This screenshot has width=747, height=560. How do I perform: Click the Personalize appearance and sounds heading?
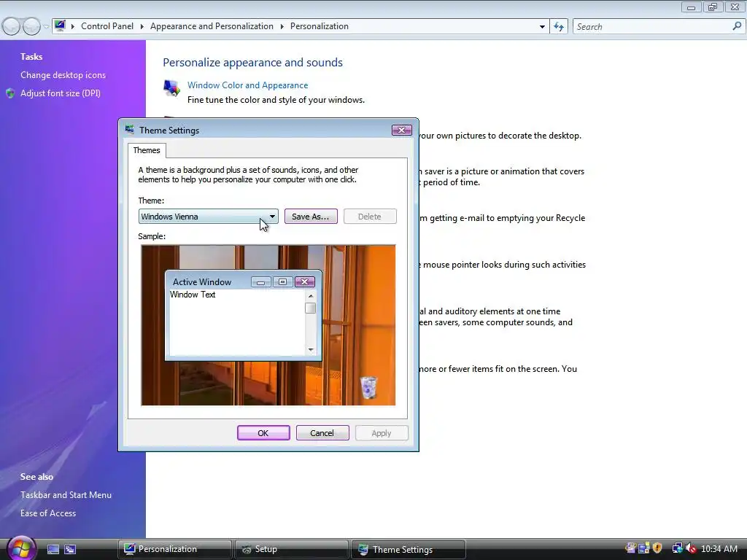(x=253, y=63)
